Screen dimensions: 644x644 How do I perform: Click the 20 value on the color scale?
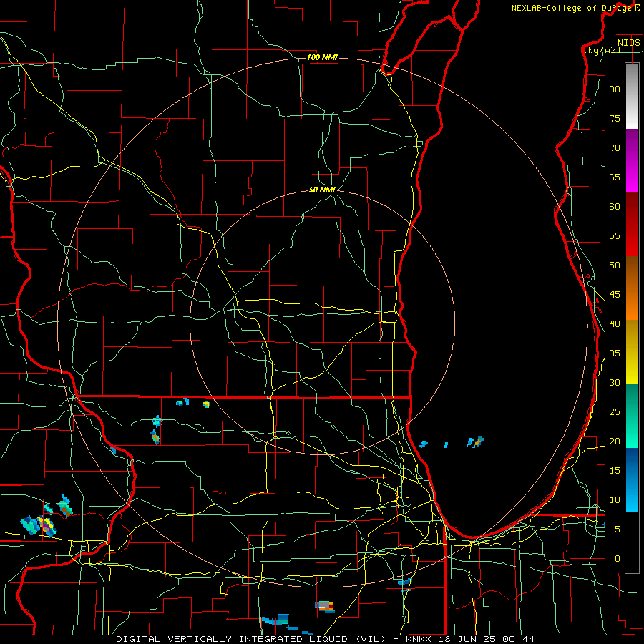coord(615,441)
